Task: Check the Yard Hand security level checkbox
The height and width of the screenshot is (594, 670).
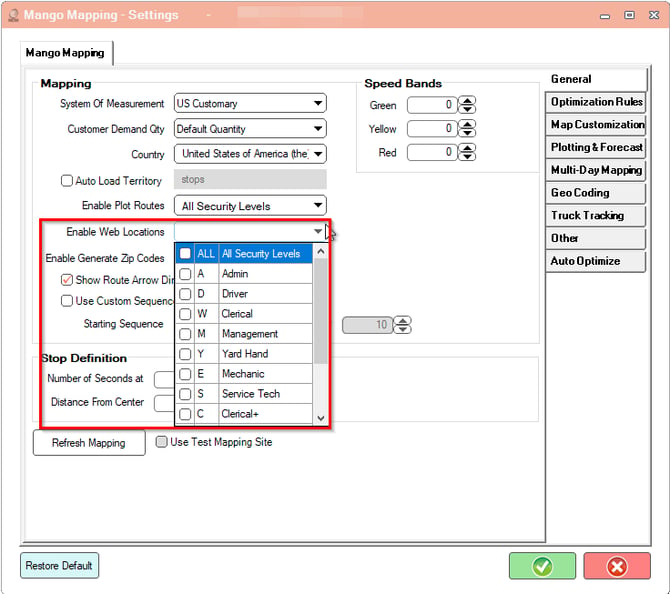Action: pyautogui.click(x=185, y=354)
